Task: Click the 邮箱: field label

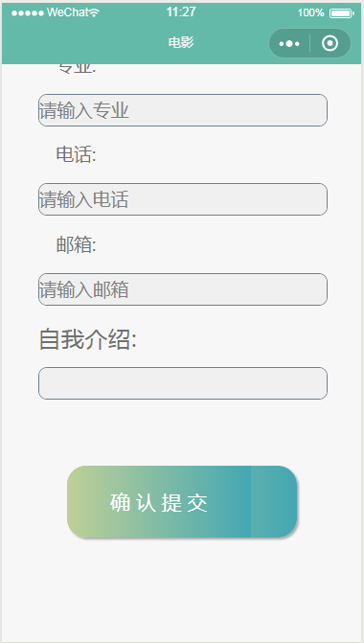Action: click(77, 245)
